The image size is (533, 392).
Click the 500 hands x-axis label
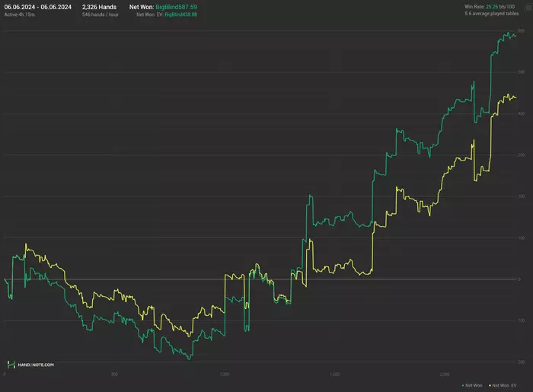click(x=114, y=374)
